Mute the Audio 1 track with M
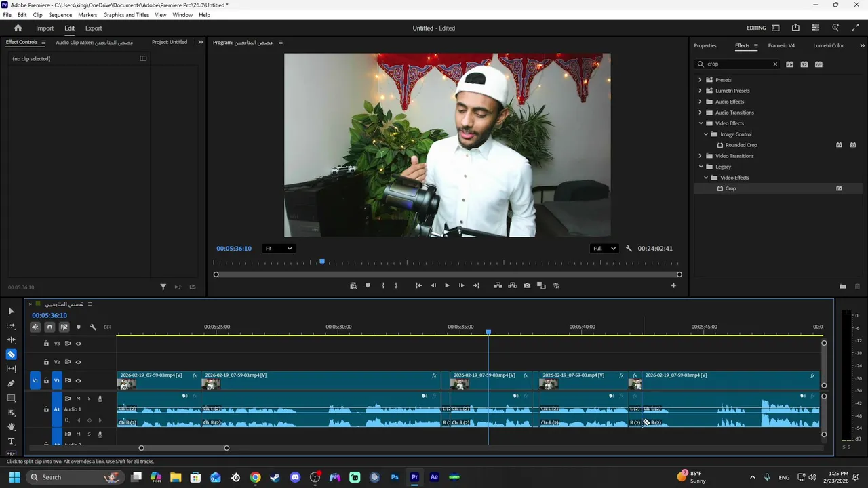 78,399
